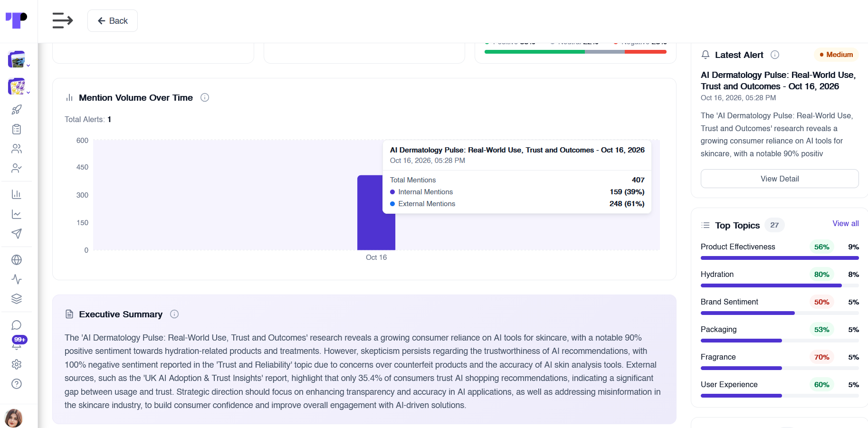This screenshot has width=868, height=428.
Task: Select the Product Effectiveness topic
Action: click(x=780, y=251)
